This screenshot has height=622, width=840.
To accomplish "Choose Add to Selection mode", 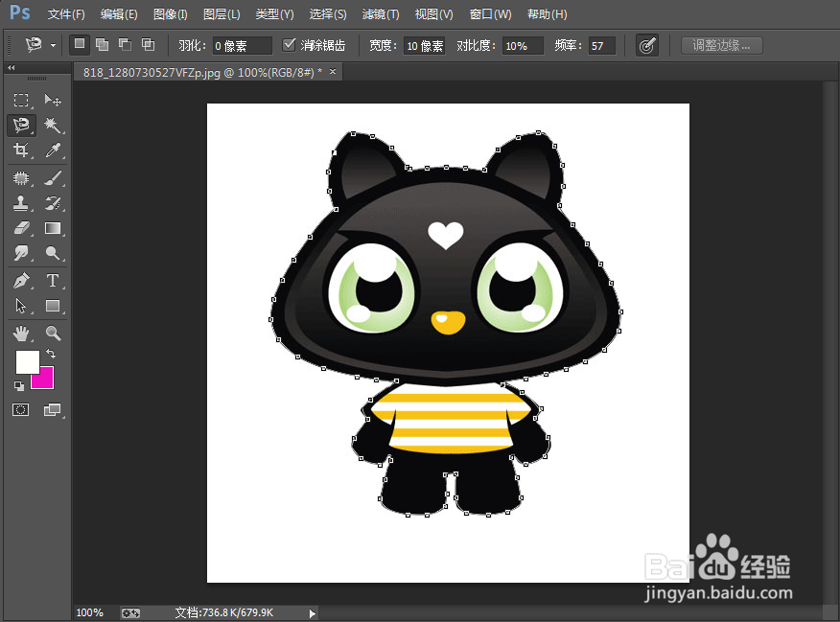I will 102,44.
